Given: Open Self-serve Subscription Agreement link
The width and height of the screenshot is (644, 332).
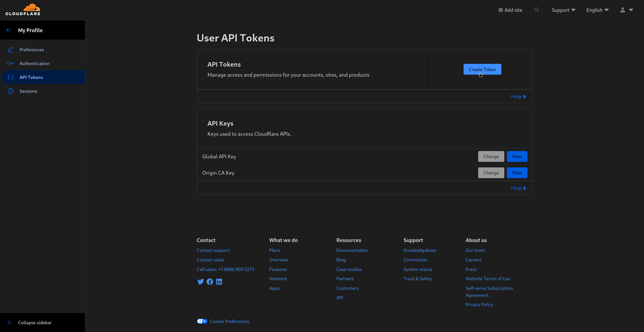Looking at the screenshot, I should (x=489, y=292).
